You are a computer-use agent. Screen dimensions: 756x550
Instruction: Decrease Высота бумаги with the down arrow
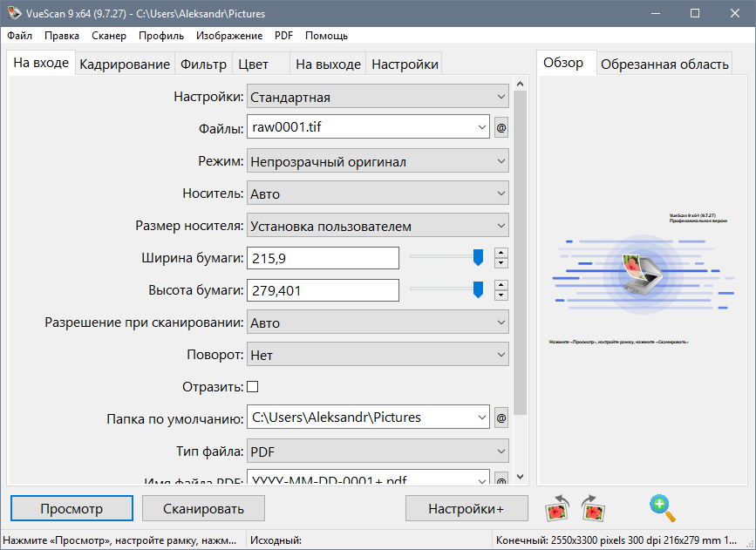(501, 295)
